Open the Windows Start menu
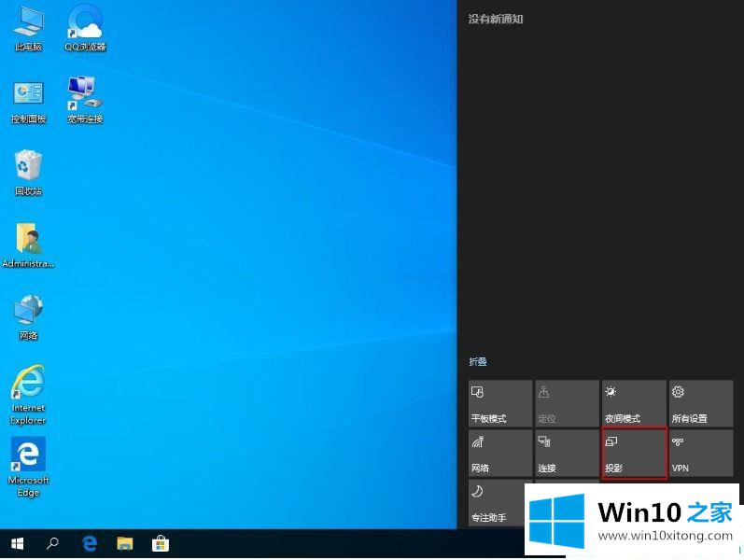Image resolution: width=744 pixels, height=560 pixels. [x=18, y=543]
